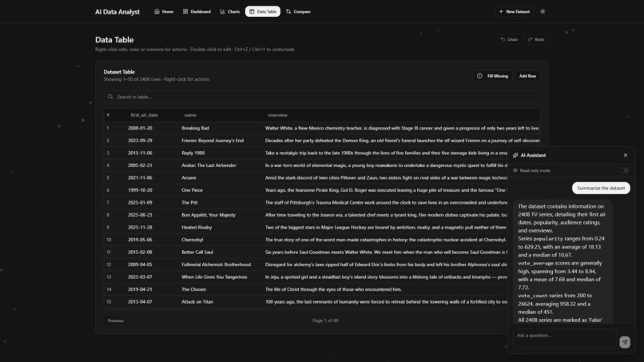Click the Undo button
644x362 pixels.
[x=509, y=39]
